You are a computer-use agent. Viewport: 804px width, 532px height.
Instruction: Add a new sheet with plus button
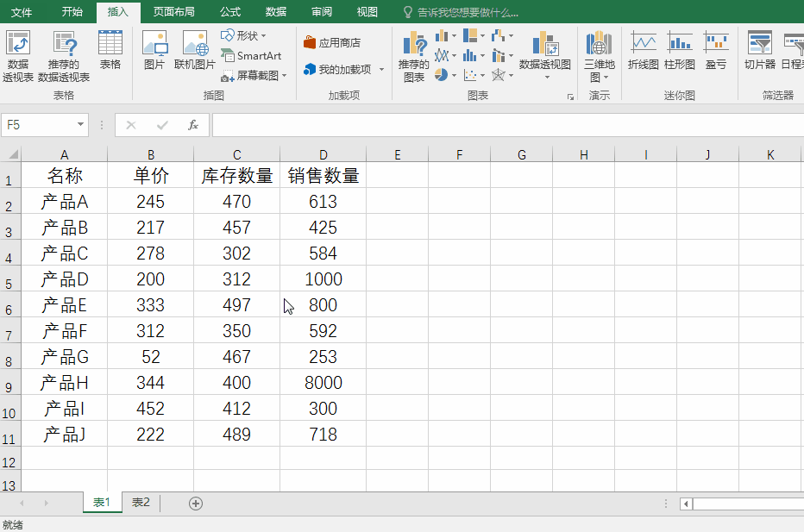[195, 504]
